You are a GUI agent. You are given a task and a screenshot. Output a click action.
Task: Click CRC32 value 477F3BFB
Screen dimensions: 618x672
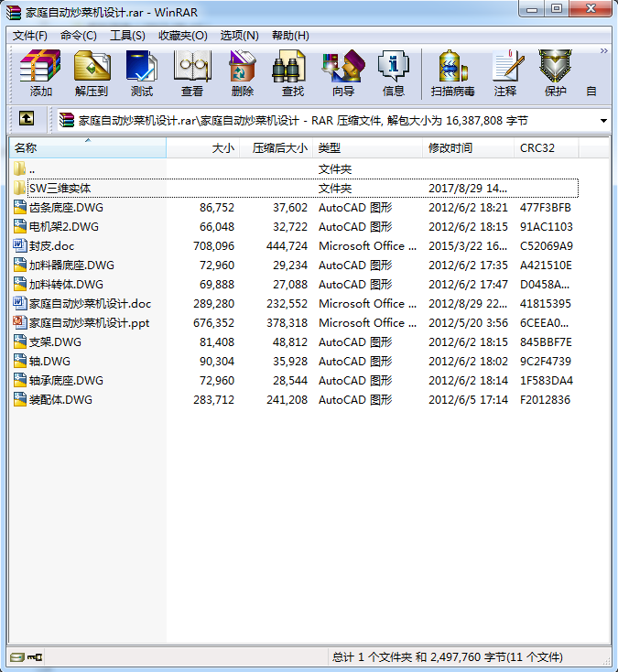[546, 208]
